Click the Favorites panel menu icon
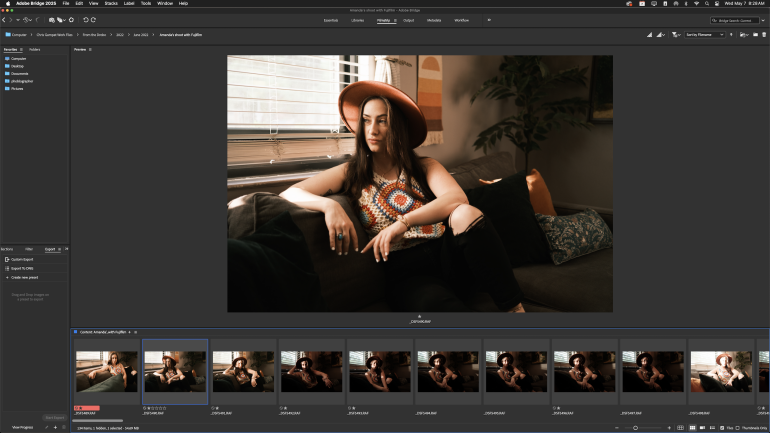Image resolution: width=770 pixels, height=433 pixels. pos(21,50)
